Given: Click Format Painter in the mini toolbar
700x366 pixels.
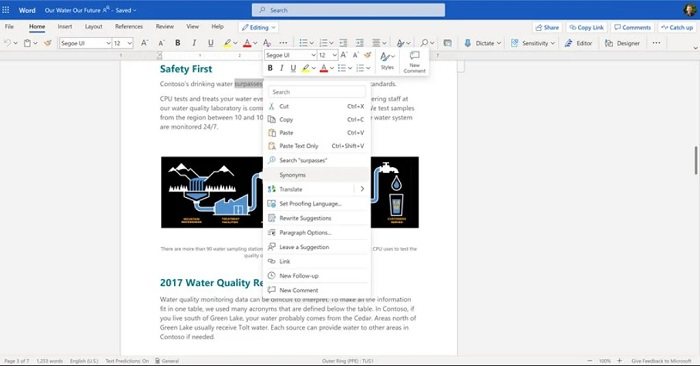Looking at the screenshot, I should 367,55.
